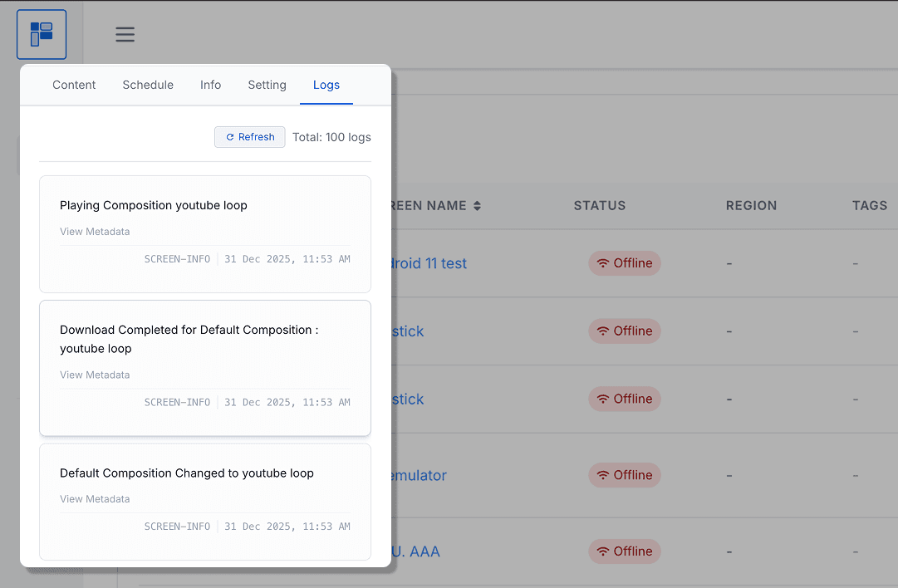Click Offline badge in emulator row
The width and height of the screenshot is (898, 588).
(x=624, y=475)
